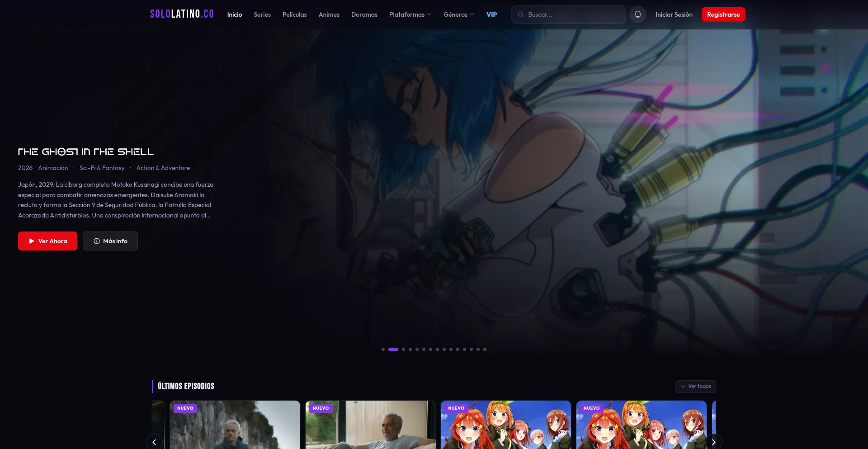
Task: Click Iniciar Sesión to log in
Action: click(x=674, y=14)
